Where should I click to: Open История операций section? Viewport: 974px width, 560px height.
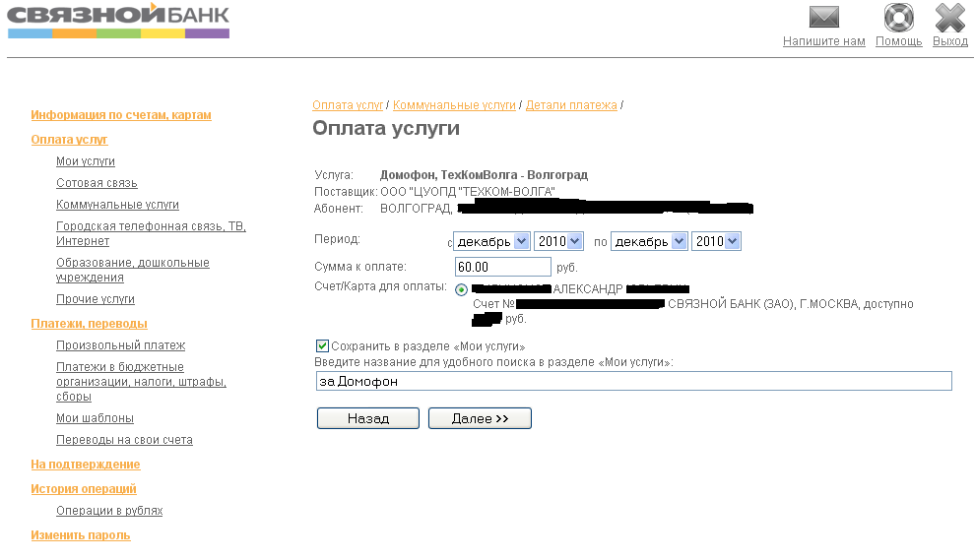(84, 489)
